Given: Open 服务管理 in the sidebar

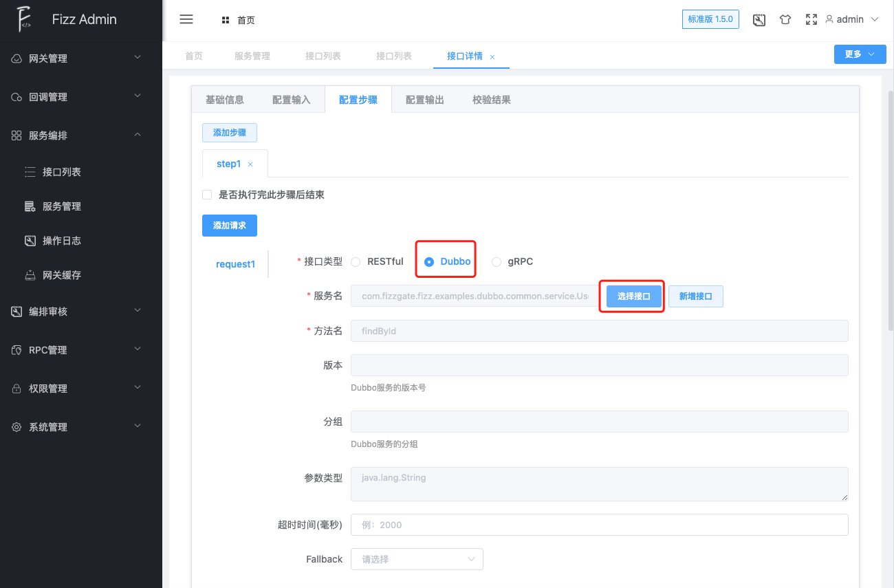Looking at the screenshot, I should [61, 206].
